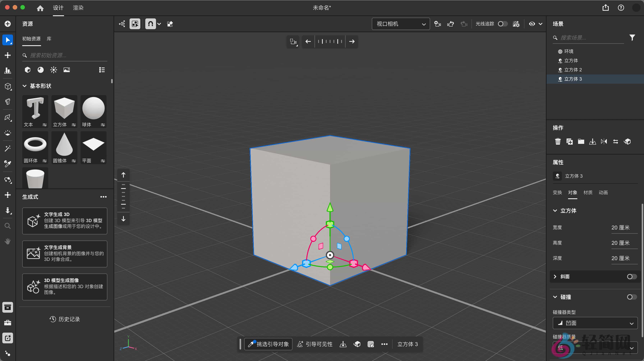Click the home icon in the top bar
This screenshot has height=361, width=644.
pyautogui.click(x=40, y=8)
